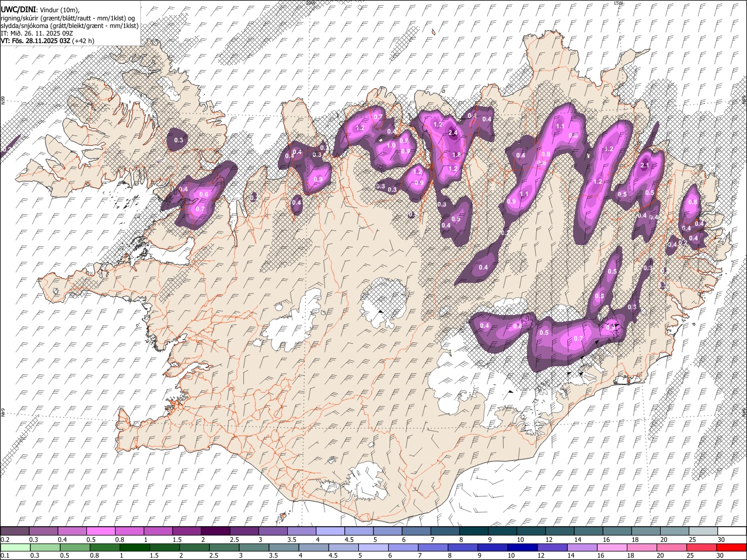Click the "18" label on the snow scale

(635, 540)
